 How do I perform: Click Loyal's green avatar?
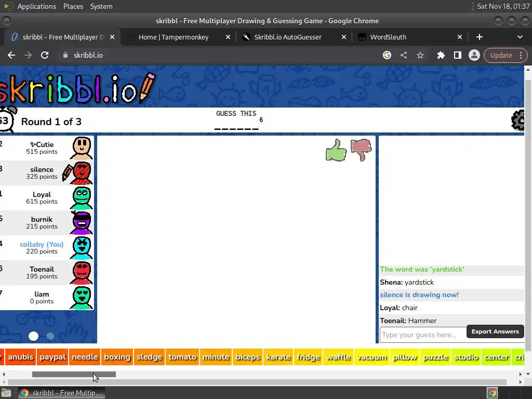pos(82,198)
